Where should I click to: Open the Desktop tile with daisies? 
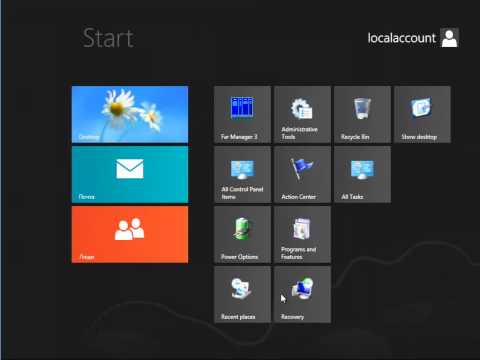pyautogui.click(x=130, y=114)
